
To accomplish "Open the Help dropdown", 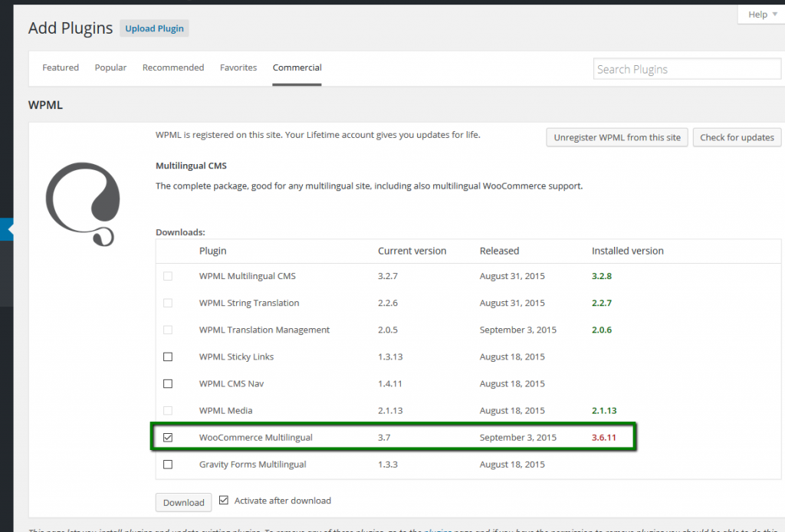I will [762, 15].
